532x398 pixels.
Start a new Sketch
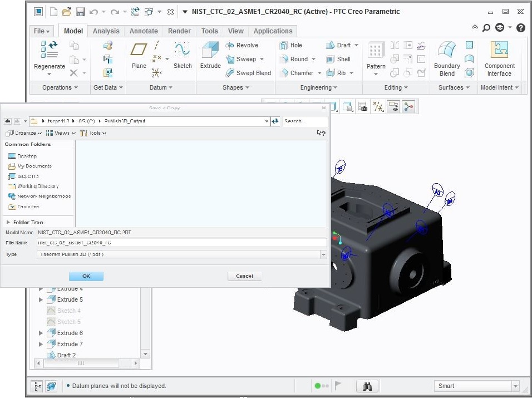click(183, 55)
